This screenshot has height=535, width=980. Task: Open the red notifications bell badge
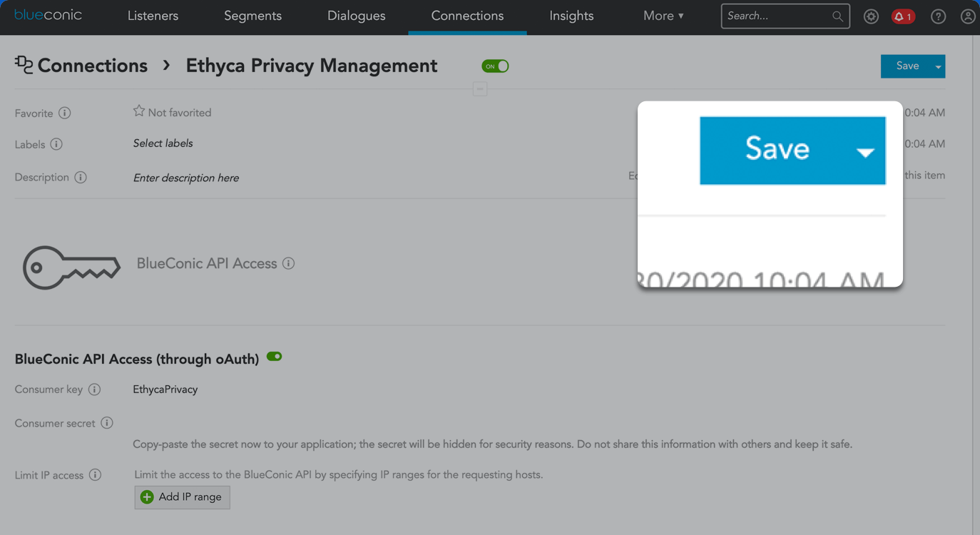[x=903, y=16]
